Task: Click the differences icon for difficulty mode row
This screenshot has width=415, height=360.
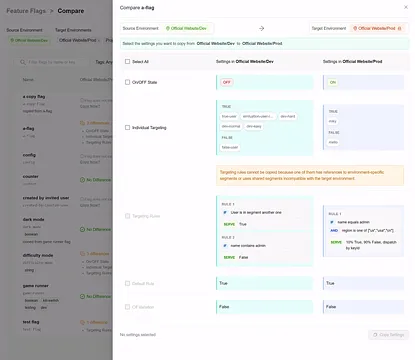Action: click(82, 254)
